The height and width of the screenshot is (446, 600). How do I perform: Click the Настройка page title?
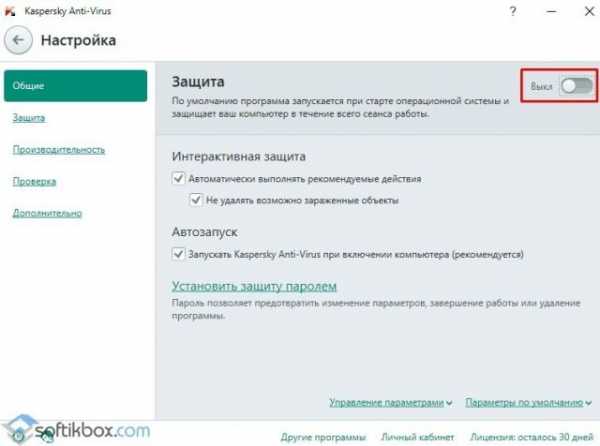pos(78,40)
